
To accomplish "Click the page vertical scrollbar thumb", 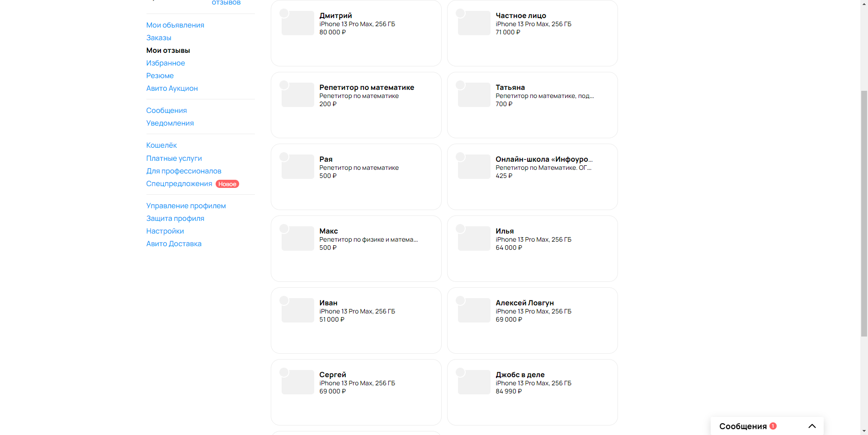I will click(864, 213).
